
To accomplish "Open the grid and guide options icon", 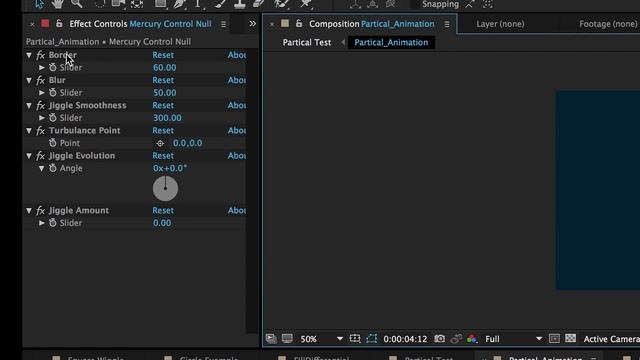I will (355, 339).
